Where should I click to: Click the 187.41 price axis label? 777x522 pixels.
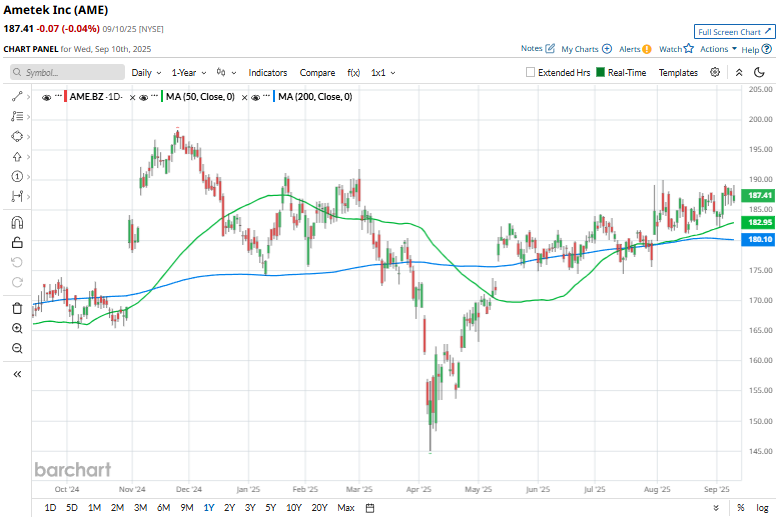pos(758,195)
